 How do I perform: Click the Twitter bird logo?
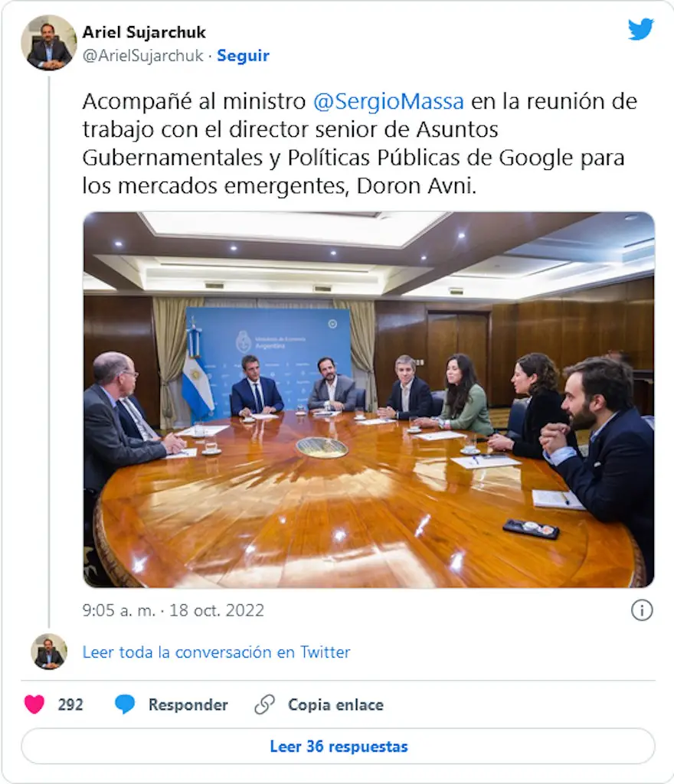pos(641,29)
